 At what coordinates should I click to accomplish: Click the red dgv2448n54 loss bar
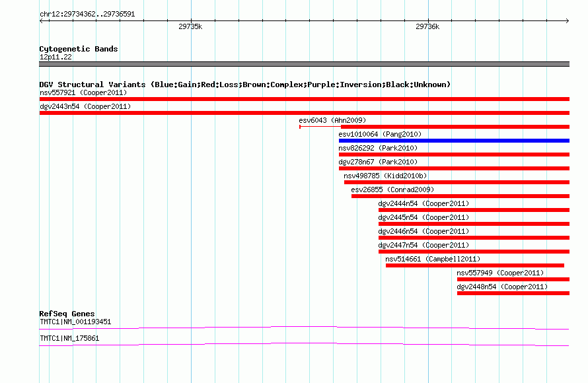[513, 293]
